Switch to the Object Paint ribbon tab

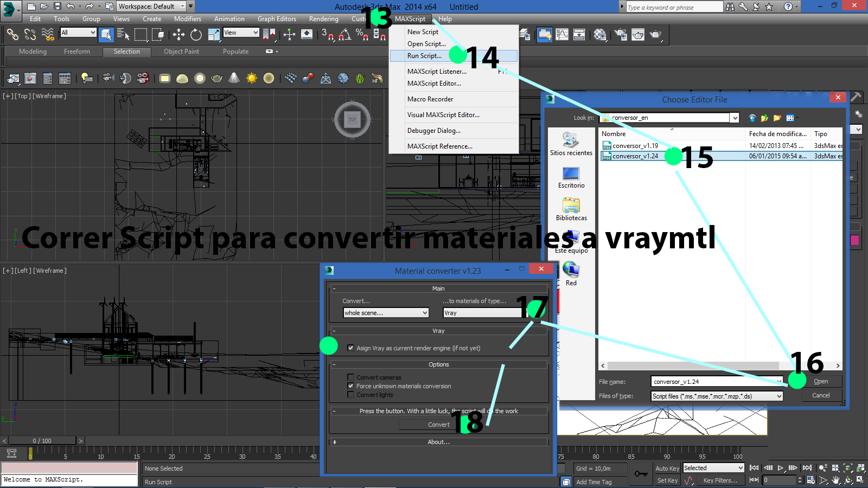pos(181,52)
